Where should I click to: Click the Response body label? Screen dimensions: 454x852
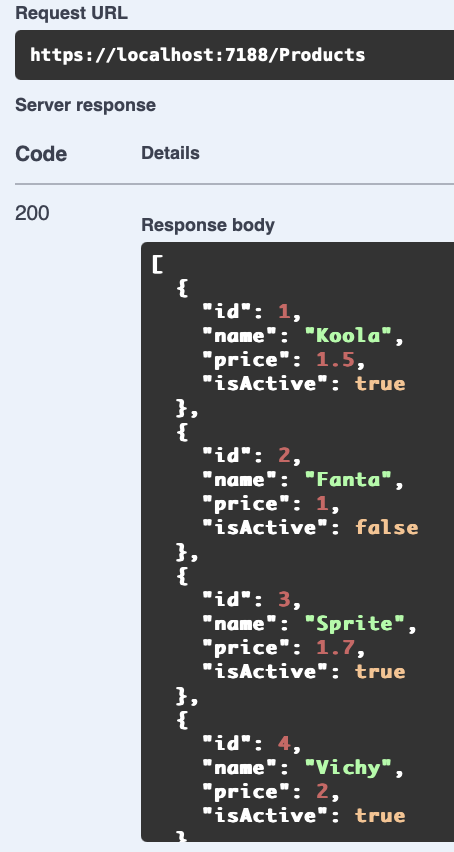tap(208, 225)
